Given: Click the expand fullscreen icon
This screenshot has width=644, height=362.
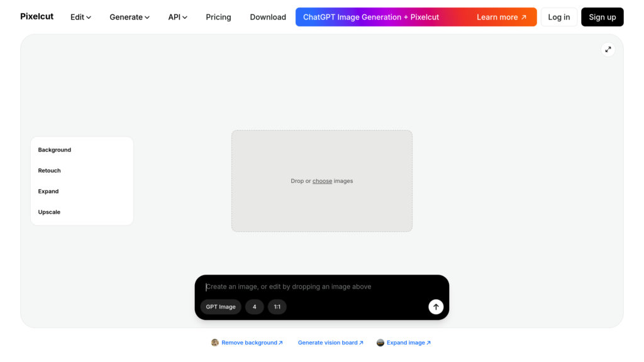Looking at the screenshot, I should (608, 49).
